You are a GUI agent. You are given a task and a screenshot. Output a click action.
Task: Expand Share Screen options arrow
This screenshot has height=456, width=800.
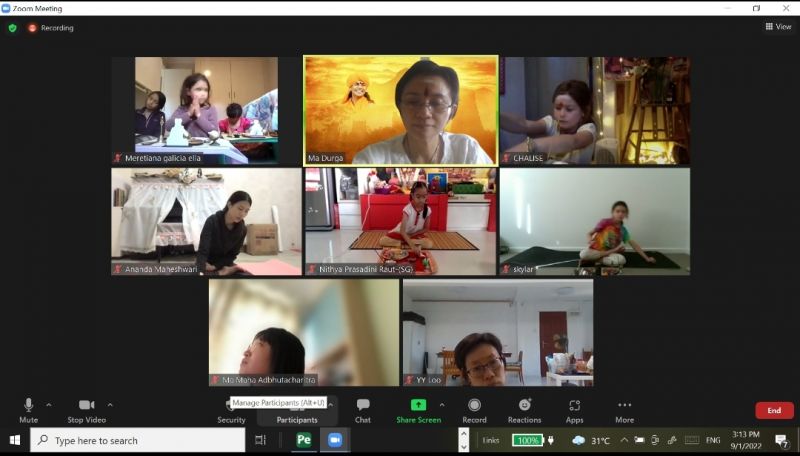point(442,405)
